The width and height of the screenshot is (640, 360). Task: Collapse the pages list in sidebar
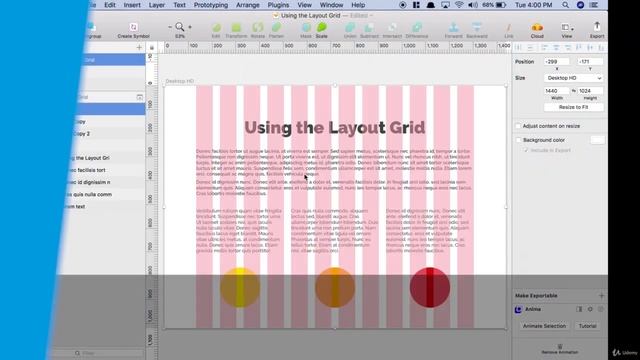tap(139, 97)
